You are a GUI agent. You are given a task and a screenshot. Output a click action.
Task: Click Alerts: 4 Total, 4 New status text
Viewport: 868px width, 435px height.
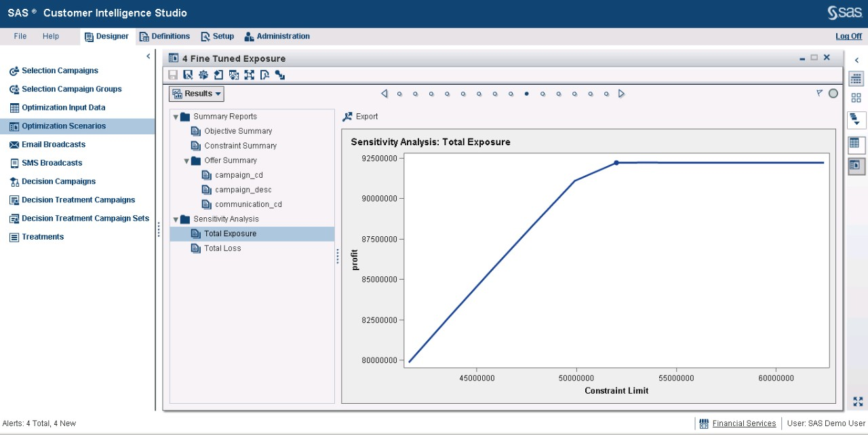39,423
